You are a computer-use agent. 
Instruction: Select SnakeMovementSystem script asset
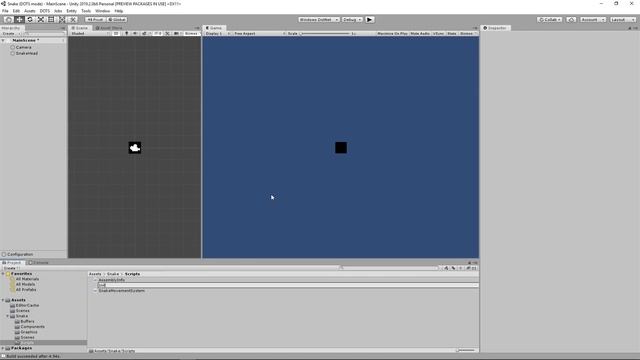coord(122,291)
